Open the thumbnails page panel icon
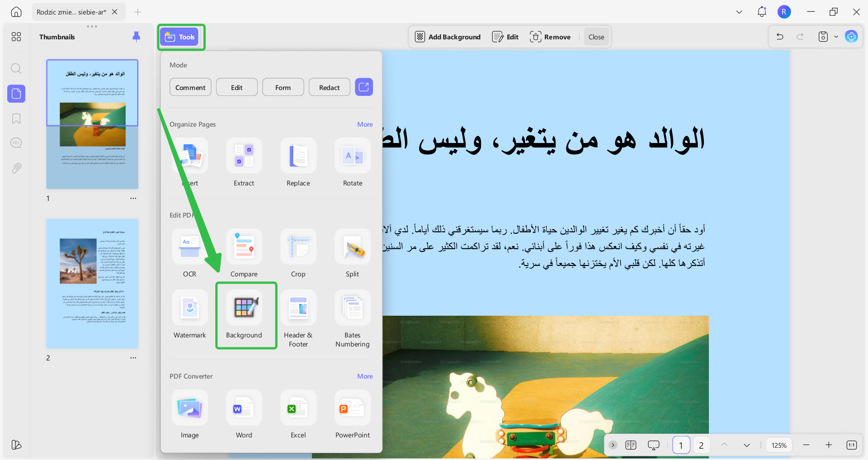The image size is (868, 460). pyautogui.click(x=16, y=94)
